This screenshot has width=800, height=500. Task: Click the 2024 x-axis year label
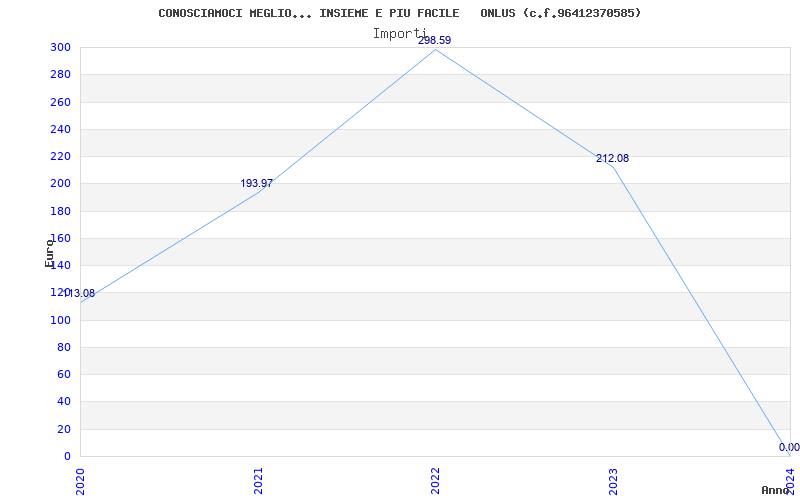pyautogui.click(x=790, y=481)
